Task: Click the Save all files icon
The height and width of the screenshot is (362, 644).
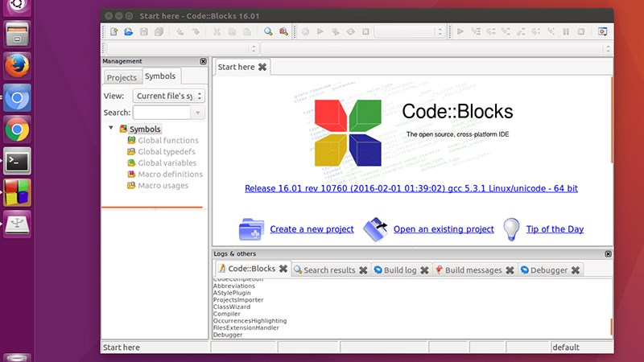Action: 159,31
